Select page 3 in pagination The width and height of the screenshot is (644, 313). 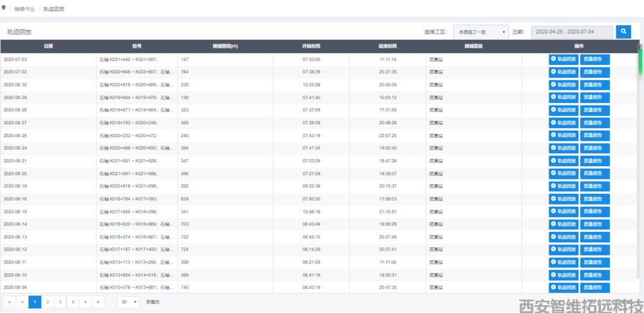[60, 302]
